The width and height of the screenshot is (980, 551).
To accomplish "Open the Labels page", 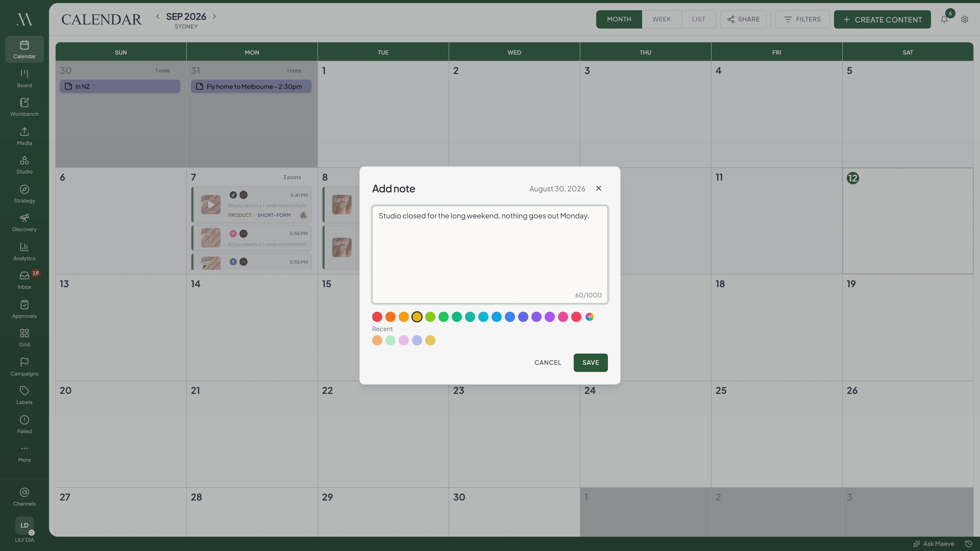I will pos(24,395).
